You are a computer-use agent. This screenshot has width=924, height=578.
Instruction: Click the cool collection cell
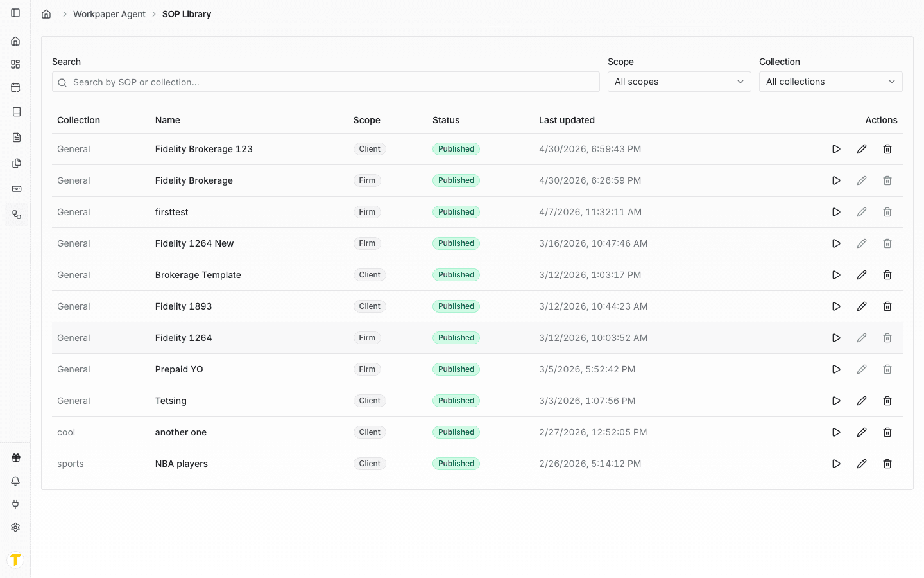[66, 432]
